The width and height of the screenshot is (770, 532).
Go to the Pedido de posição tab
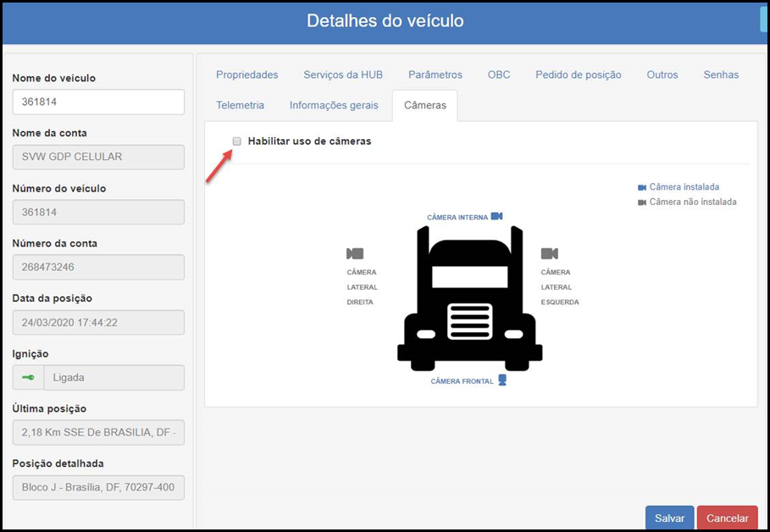click(579, 75)
